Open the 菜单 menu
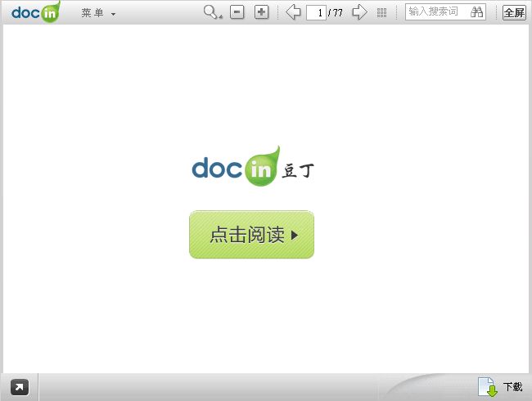 click(92, 13)
